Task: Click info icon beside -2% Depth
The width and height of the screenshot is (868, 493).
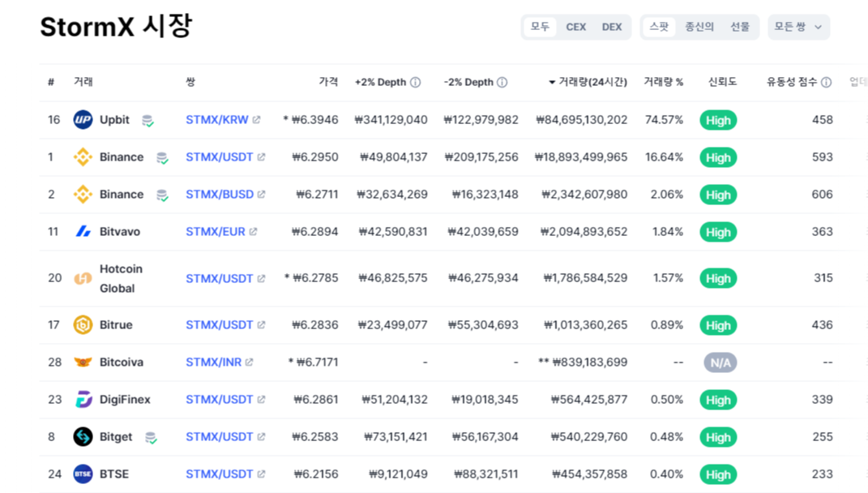Action: (502, 82)
